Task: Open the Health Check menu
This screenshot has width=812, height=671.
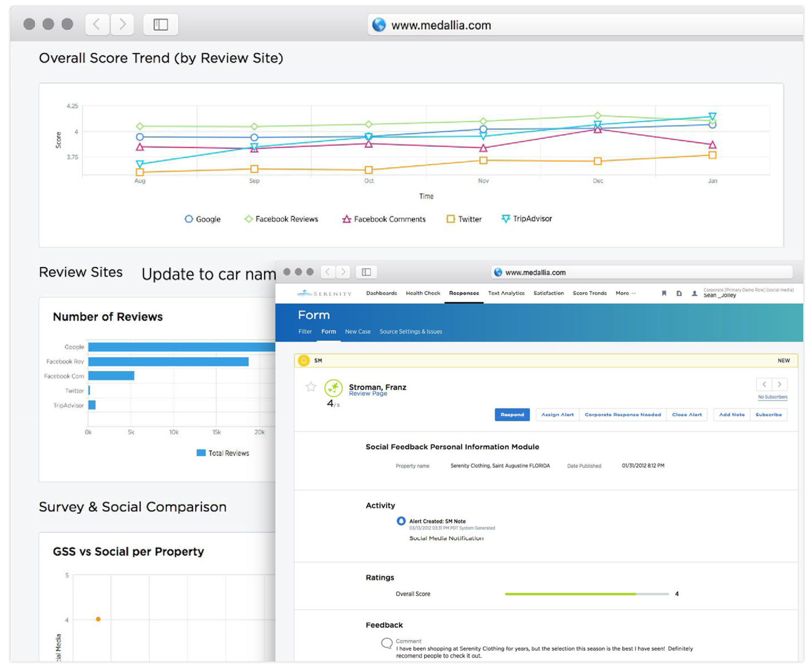Action: (423, 293)
